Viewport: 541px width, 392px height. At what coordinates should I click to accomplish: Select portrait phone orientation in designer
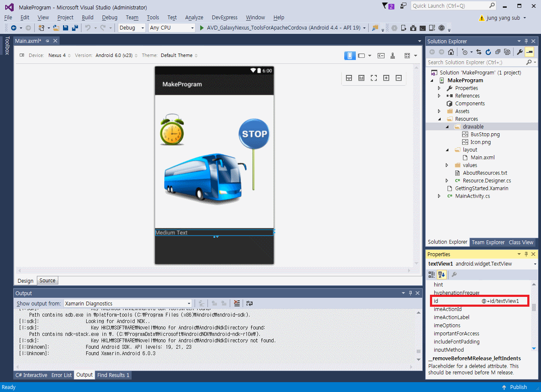click(350, 55)
